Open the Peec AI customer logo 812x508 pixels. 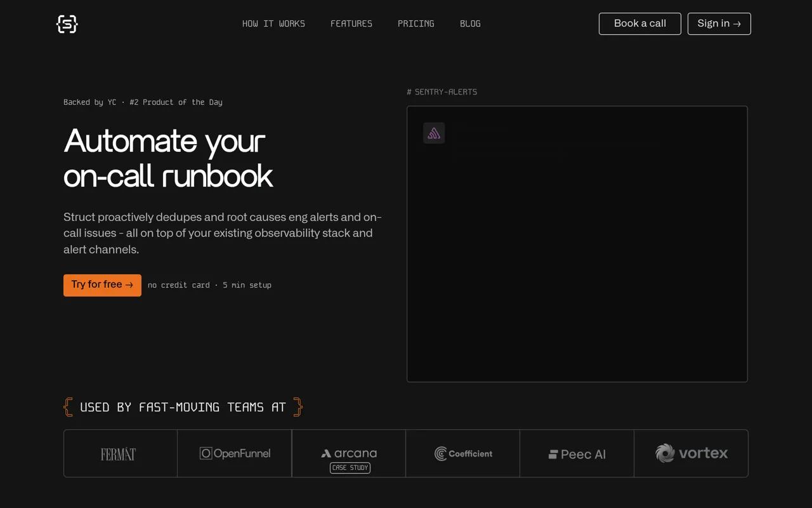tap(577, 454)
